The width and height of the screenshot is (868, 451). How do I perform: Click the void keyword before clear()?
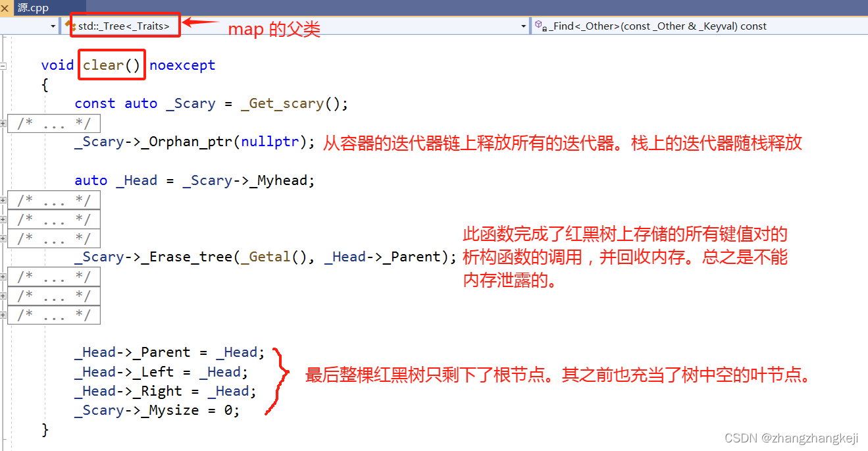coord(57,65)
